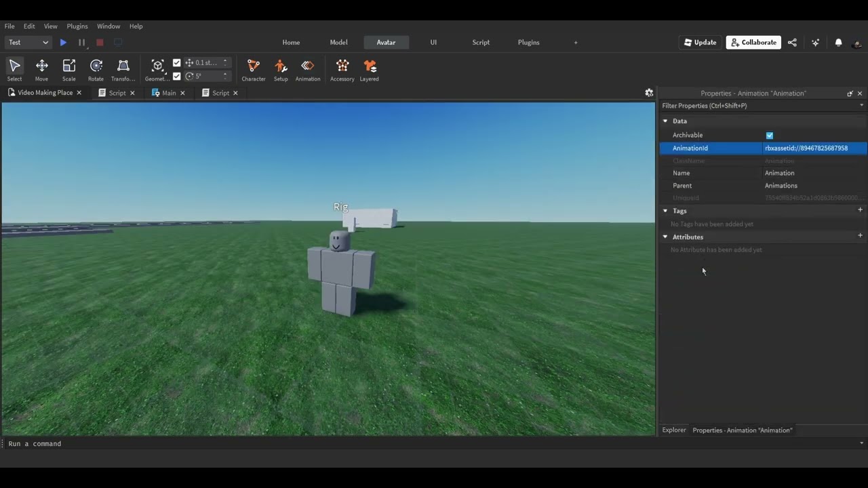Open the Accessory fitting tool
The image size is (868, 488).
(x=342, y=70)
